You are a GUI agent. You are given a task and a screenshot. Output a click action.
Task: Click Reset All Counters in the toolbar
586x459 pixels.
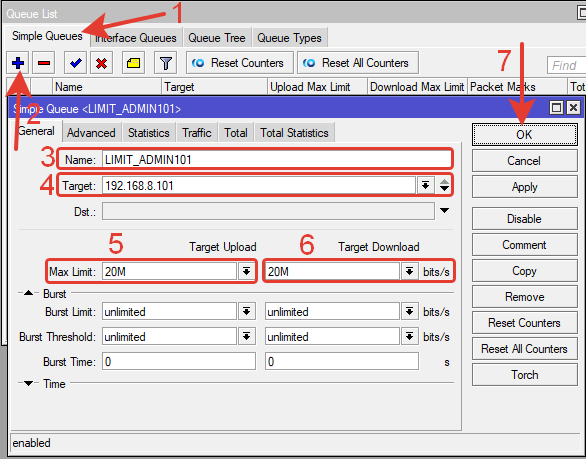358,63
